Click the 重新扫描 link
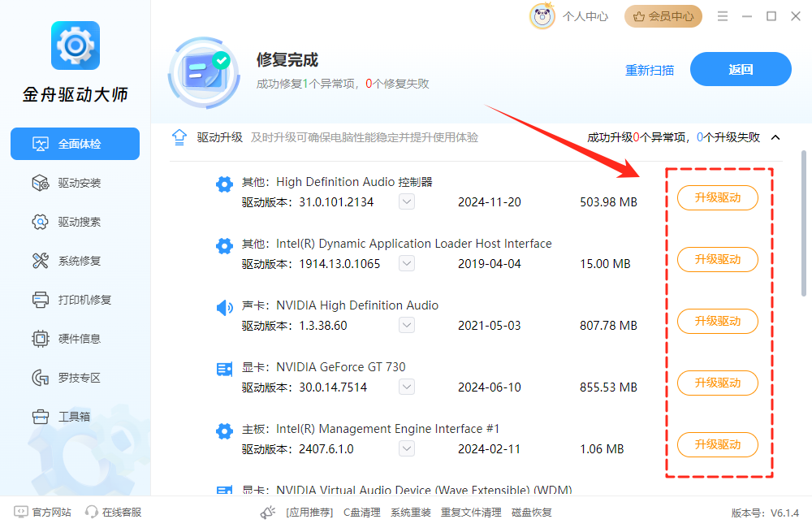Viewport: 812px width, 528px height. click(649, 70)
